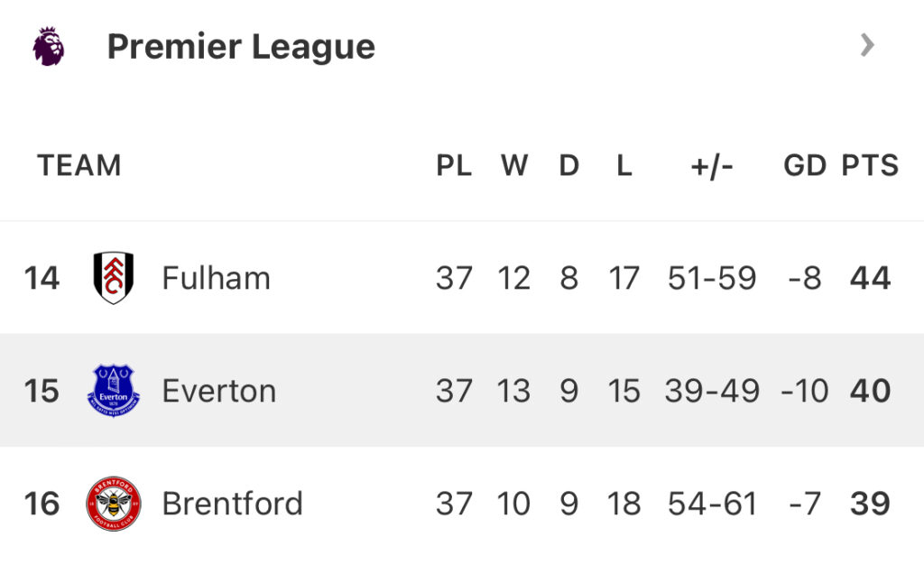The width and height of the screenshot is (924, 574).
Task: Click the Premier League lion logo
Action: click(49, 46)
